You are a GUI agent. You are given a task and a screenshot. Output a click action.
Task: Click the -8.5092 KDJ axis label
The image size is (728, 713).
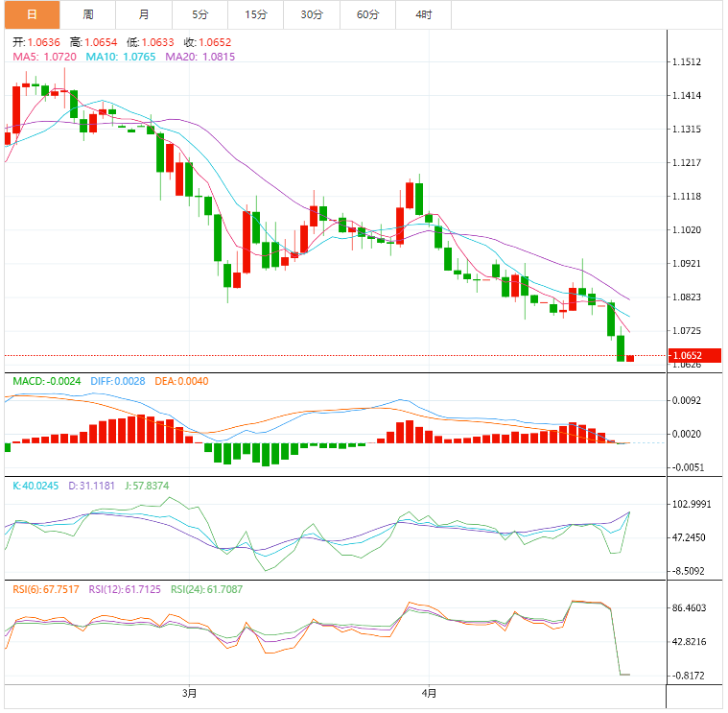tap(689, 571)
